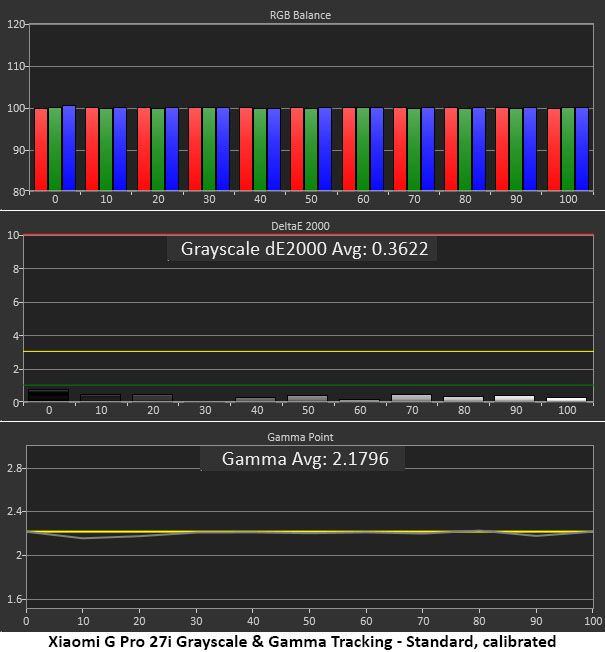This screenshot has height=652, width=605.
Task: Click the 40 x-axis label under Gamma Point
Action: click(253, 621)
